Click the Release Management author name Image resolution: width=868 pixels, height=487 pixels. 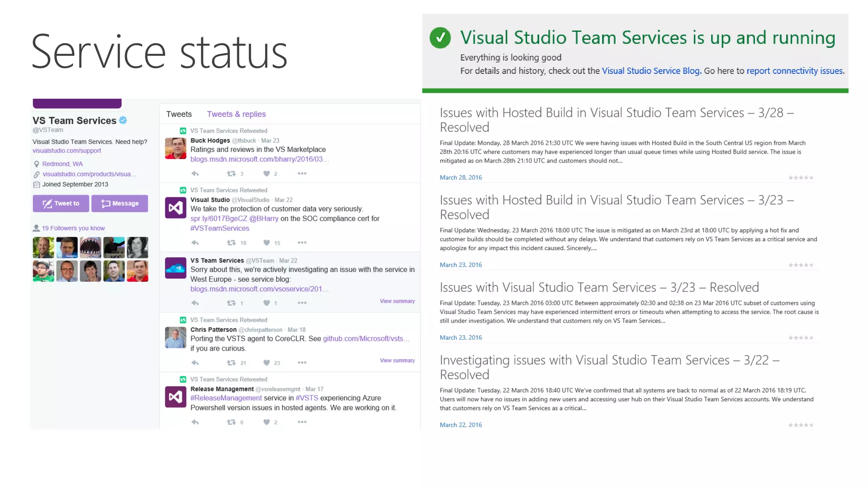tap(222, 389)
